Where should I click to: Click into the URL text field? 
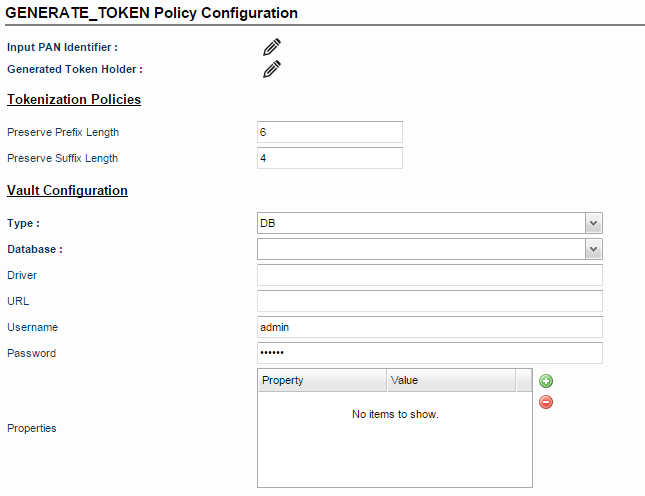click(x=430, y=301)
